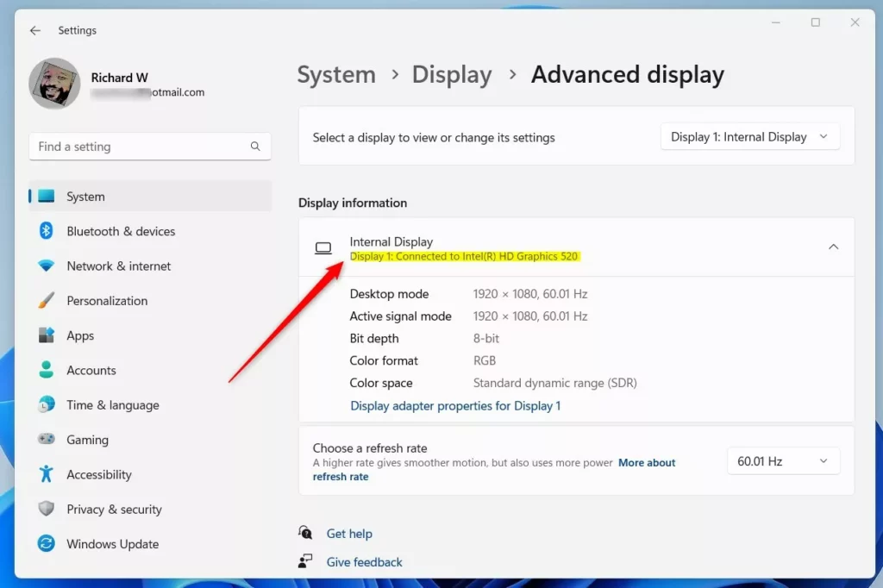Click the Network wifi icon
This screenshot has width=883, height=588.
point(47,266)
